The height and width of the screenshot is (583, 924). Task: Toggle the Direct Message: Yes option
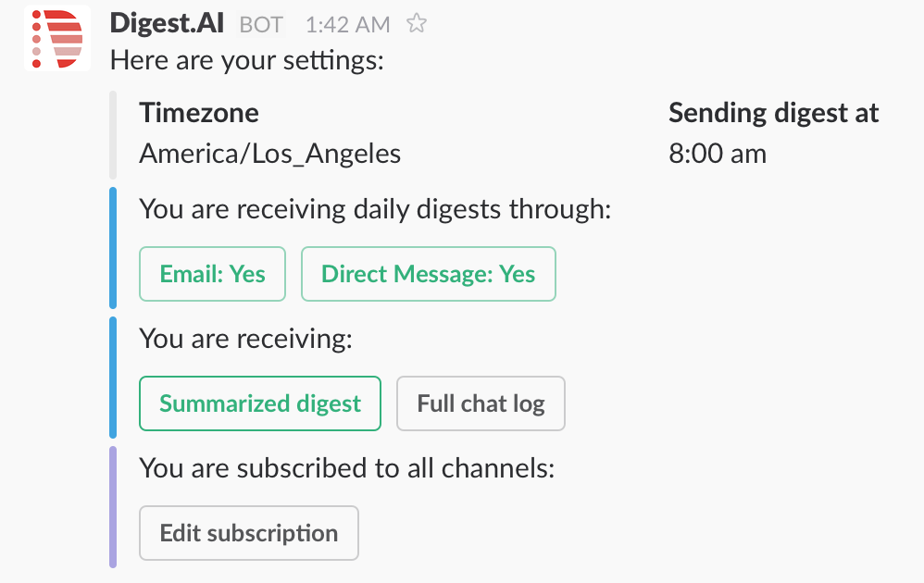[429, 274]
